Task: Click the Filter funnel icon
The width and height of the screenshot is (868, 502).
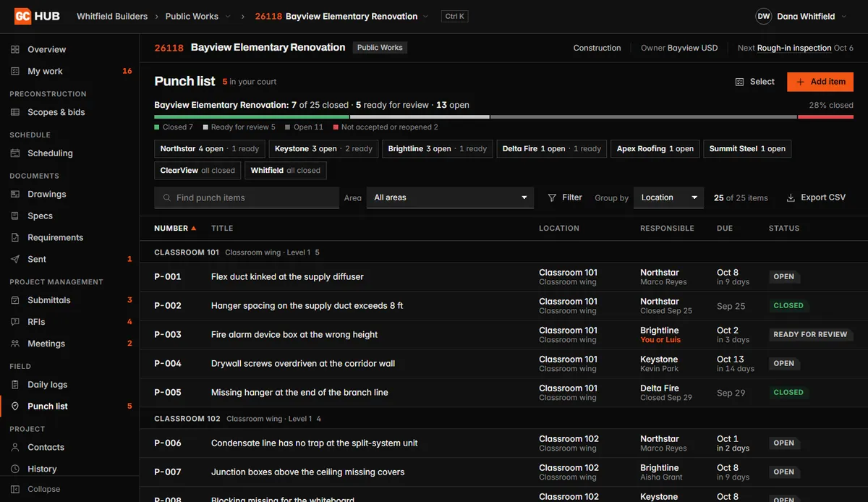Action: coord(552,197)
